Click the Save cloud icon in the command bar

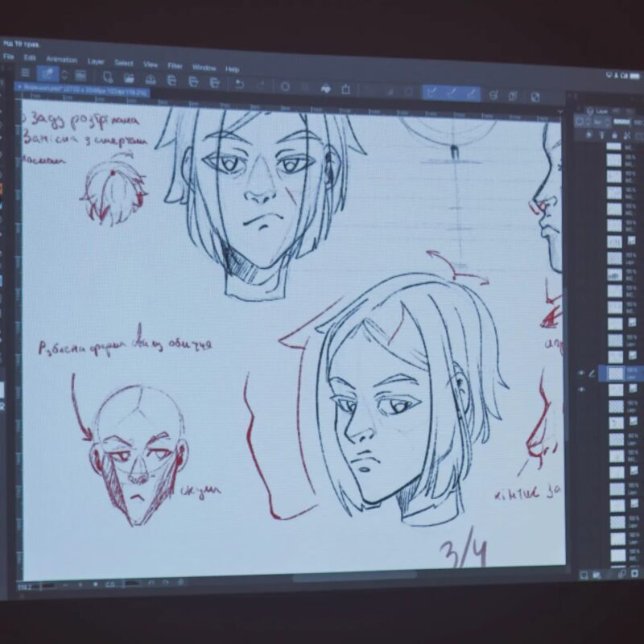(150, 80)
